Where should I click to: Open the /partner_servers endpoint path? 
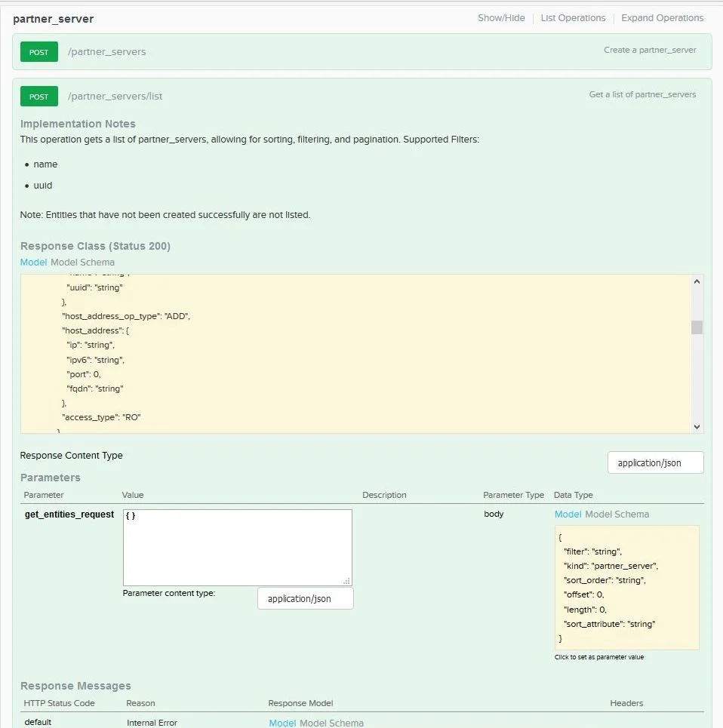(107, 52)
